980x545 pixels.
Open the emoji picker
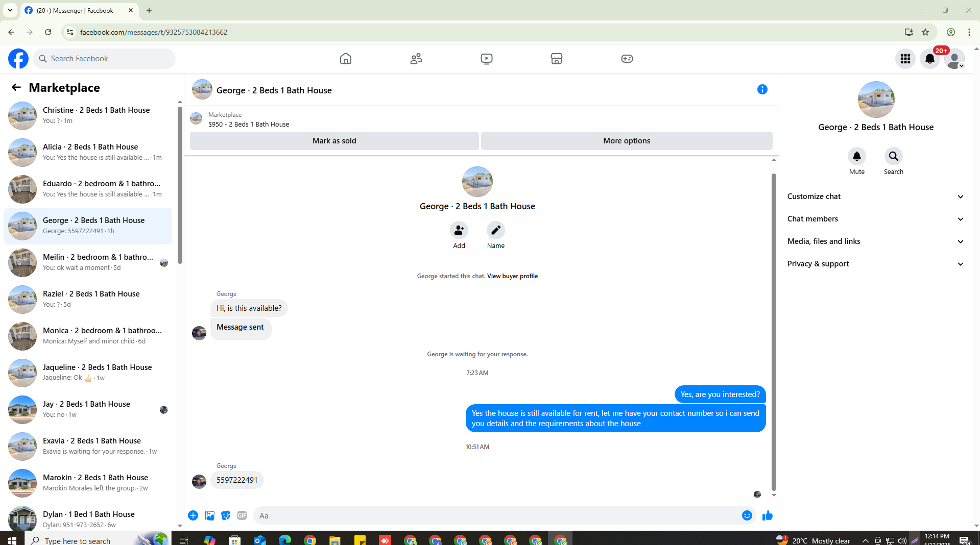747,515
